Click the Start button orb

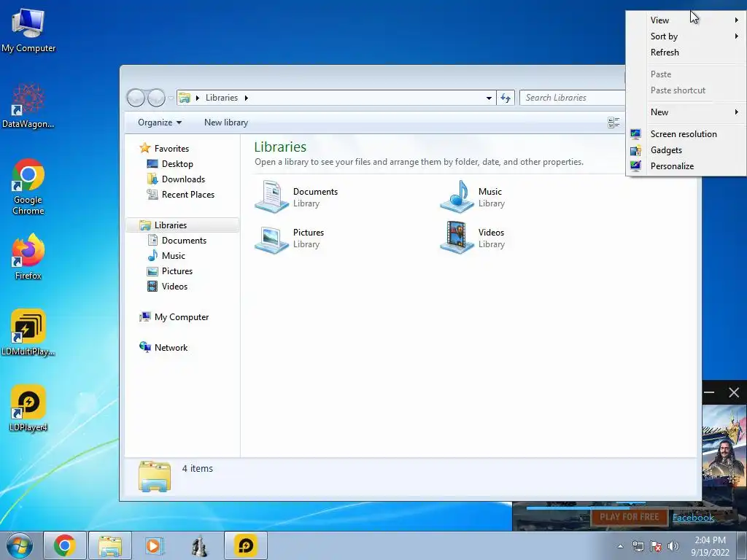[20, 545]
